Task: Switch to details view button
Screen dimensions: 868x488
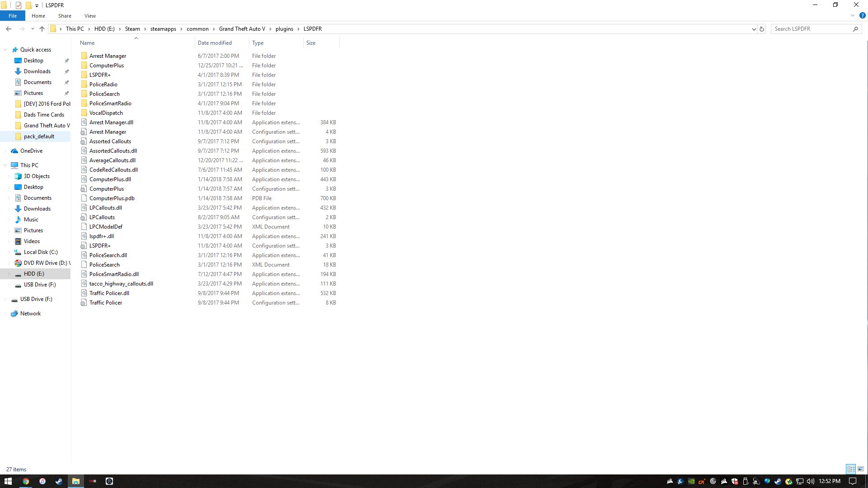Action: 851,469
